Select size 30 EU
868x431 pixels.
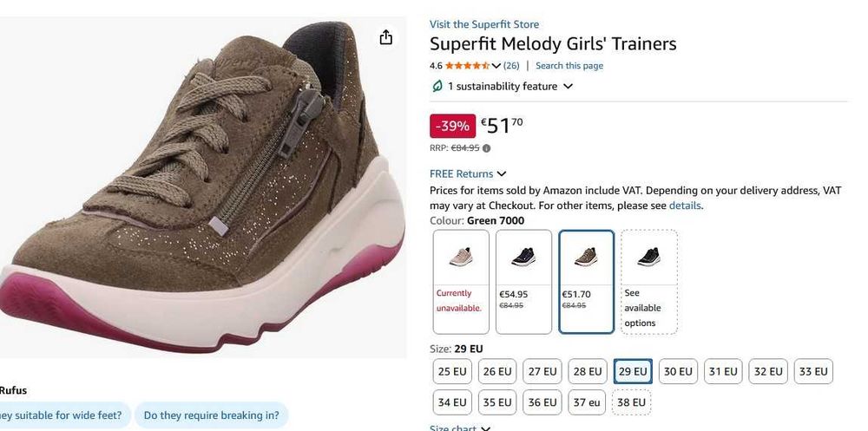[x=678, y=371]
